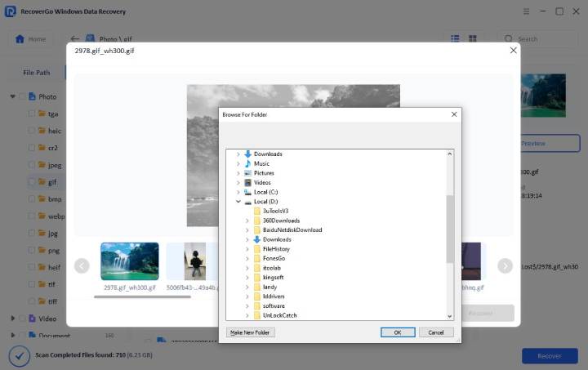The height and width of the screenshot is (370, 588).
Task: Open the hamburger menu icon in title bar
Action: [x=526, y=11]
